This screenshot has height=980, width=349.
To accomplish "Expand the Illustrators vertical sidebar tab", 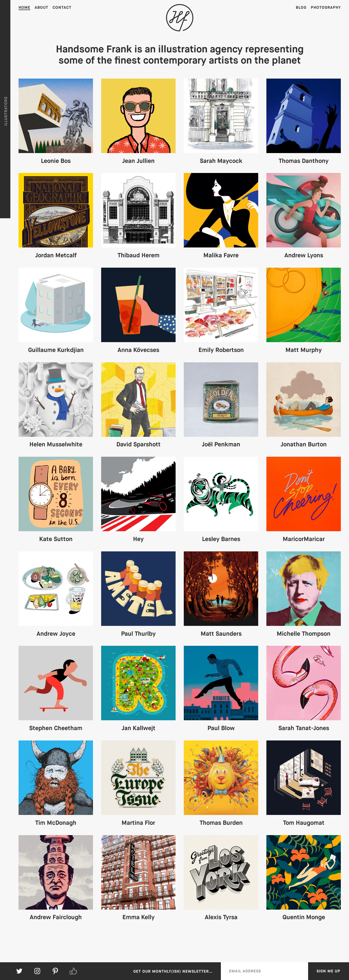I will 5,111.
